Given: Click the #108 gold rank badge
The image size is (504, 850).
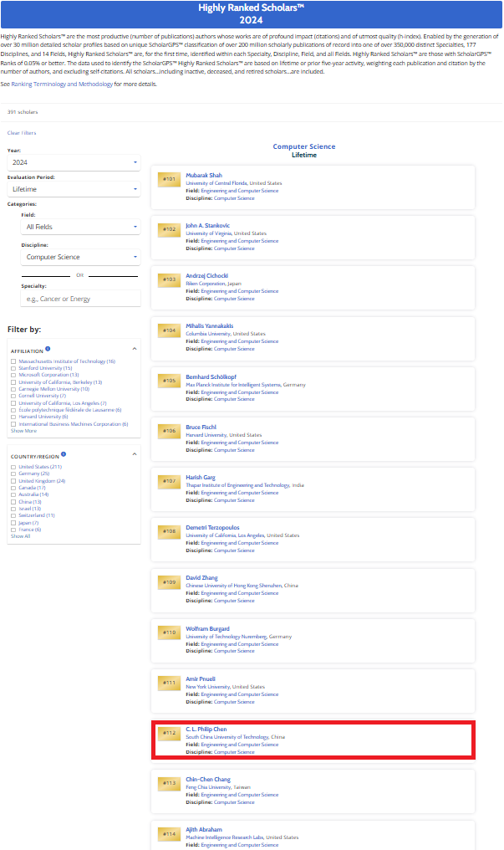Looking at the screenshot, I should click(170, 531).
